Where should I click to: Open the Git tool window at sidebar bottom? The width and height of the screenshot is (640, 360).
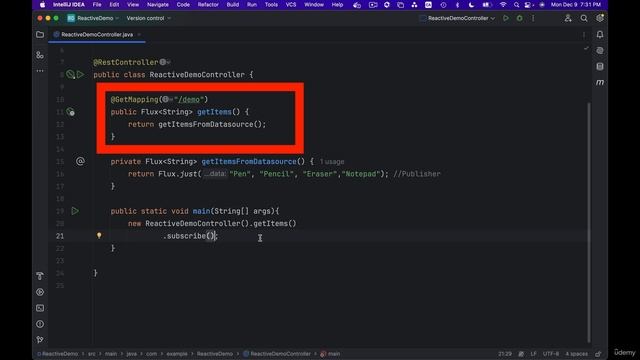point(40,340)
